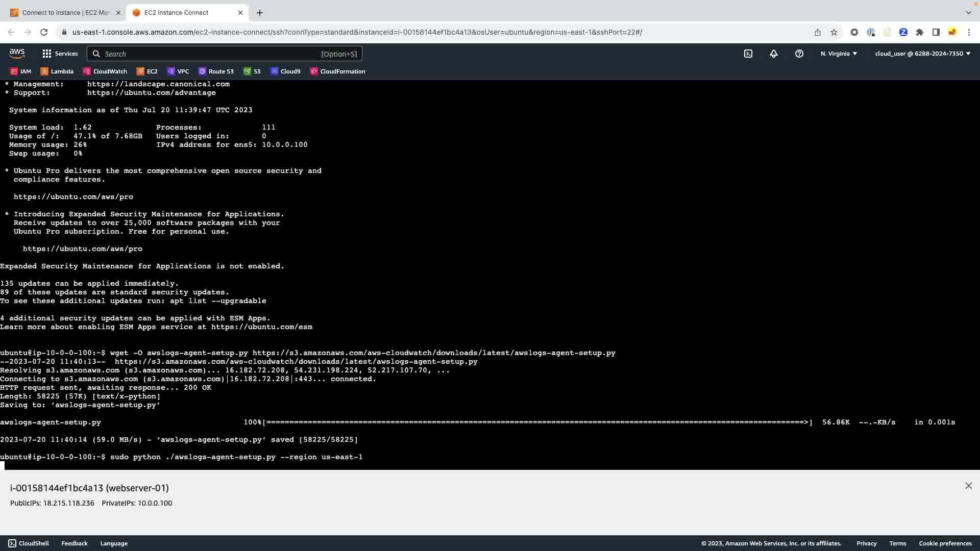Image resolution: width=980 pixels, height=551 pixels.
Task: Open the notifications bell icon
Action: (774, 54)
